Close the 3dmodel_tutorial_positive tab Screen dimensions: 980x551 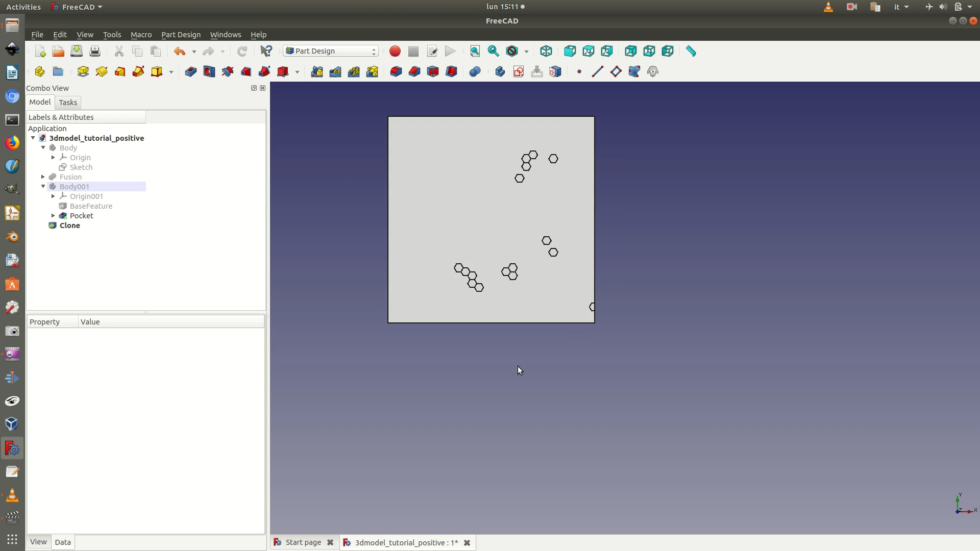[467, 543]
